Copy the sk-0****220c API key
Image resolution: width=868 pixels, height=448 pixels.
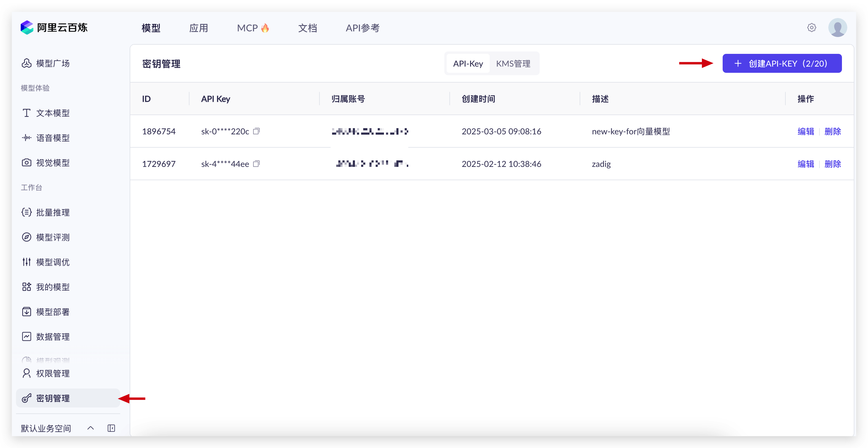tap(256, 131)
